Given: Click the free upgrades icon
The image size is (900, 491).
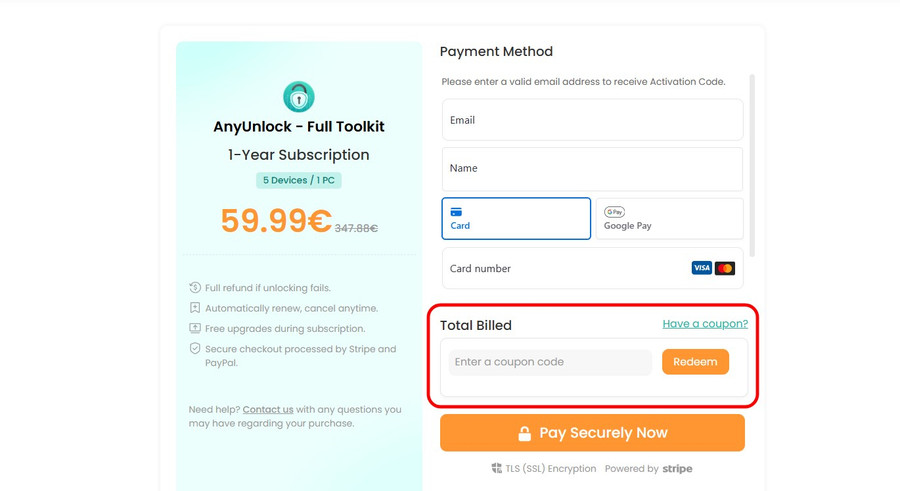Looking at the screenshot, I should click(195, 328).
